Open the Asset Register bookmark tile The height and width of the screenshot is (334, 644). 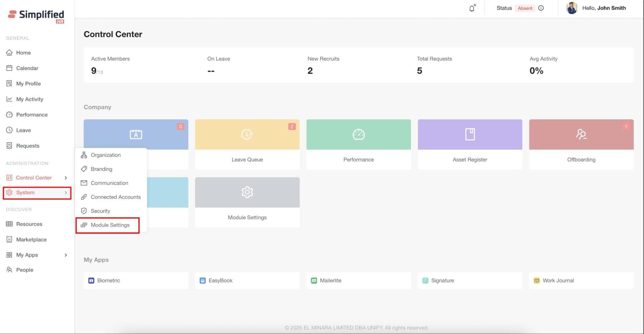click(470, 135)
